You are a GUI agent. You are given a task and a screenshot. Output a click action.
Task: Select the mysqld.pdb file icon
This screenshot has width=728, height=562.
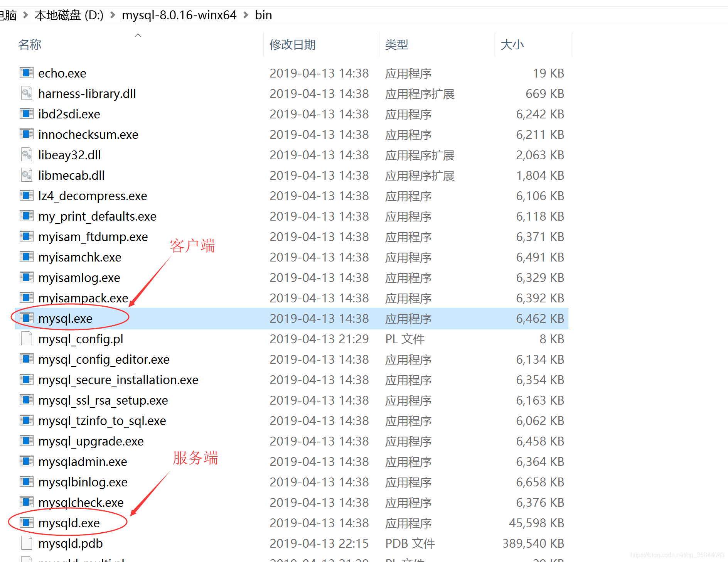[x=27, y=543]
